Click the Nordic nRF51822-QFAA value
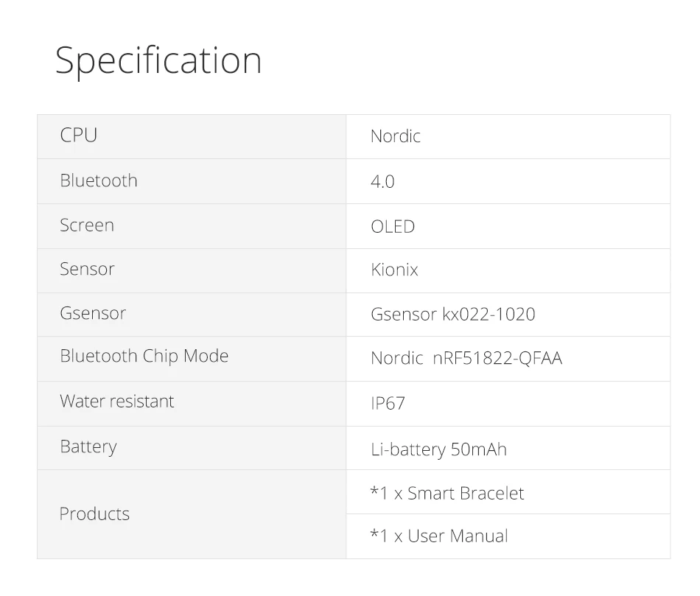Image resolution: width=700 pixels, height=596 pixels. click(x=466, y=359)
